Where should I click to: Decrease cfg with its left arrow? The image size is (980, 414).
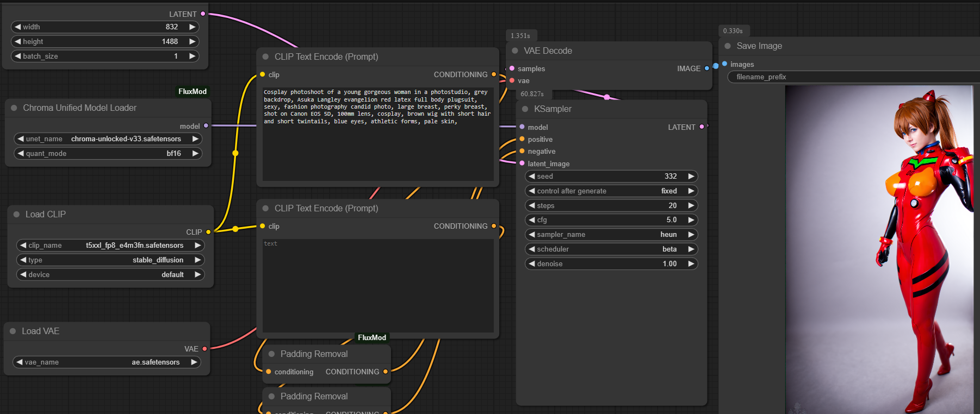pos(532,220)
